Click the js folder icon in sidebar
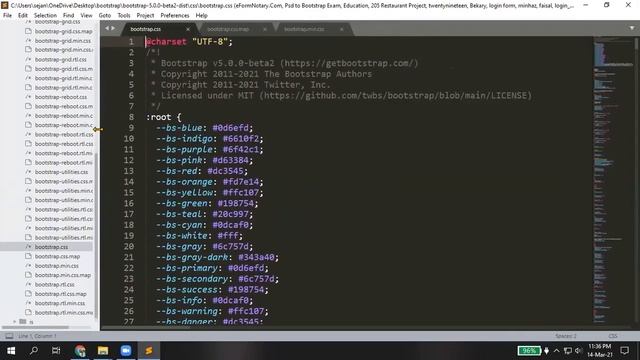Viewport: 640px width, 360px height. coord(23,322)
